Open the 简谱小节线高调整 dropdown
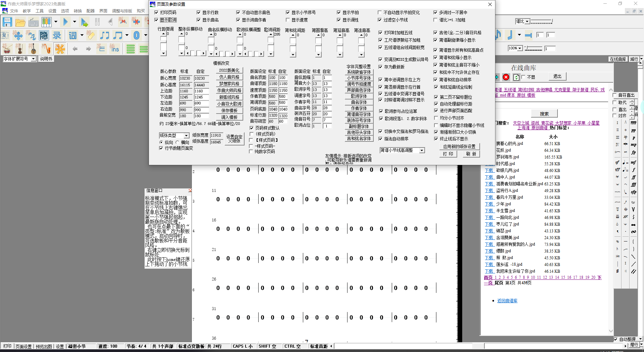The width and height of the screenshot is (644, 352). click(402, 150)
